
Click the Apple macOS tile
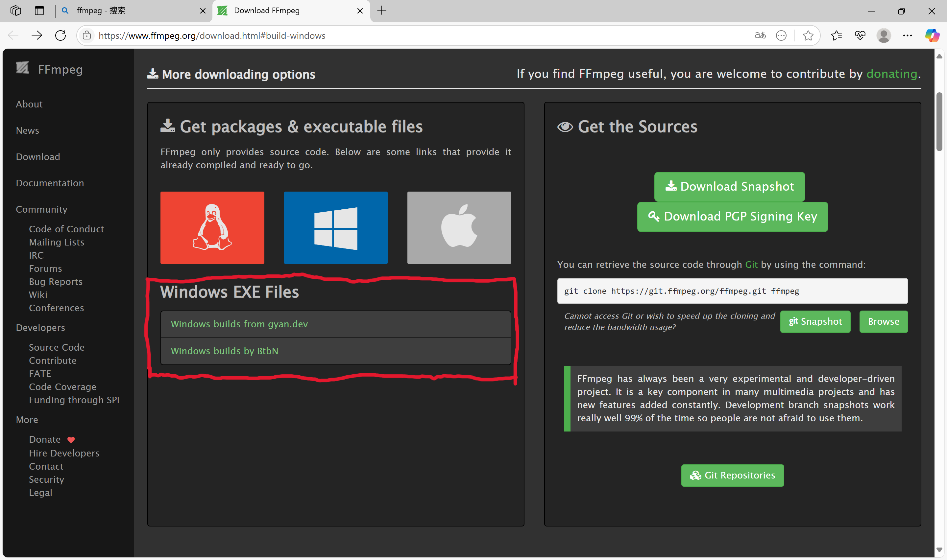point(459,227)
